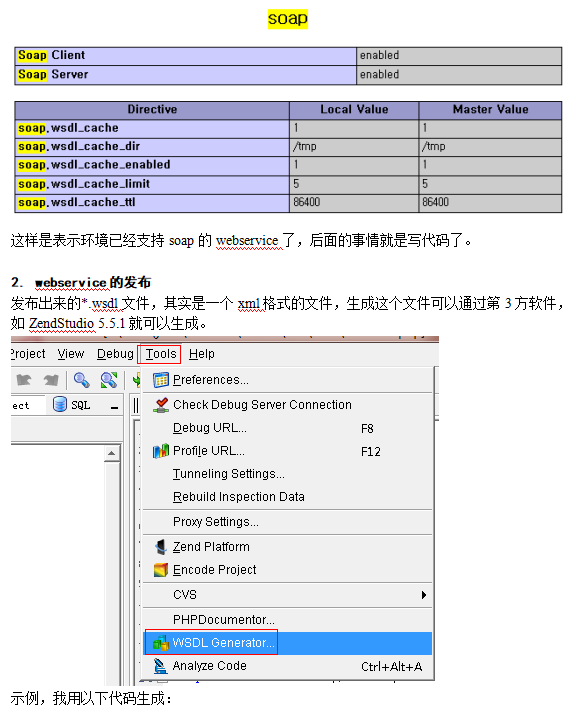The image size is (569, 712).
Task: Open PHPDocumentor...
Action: [x=287, y=620]
